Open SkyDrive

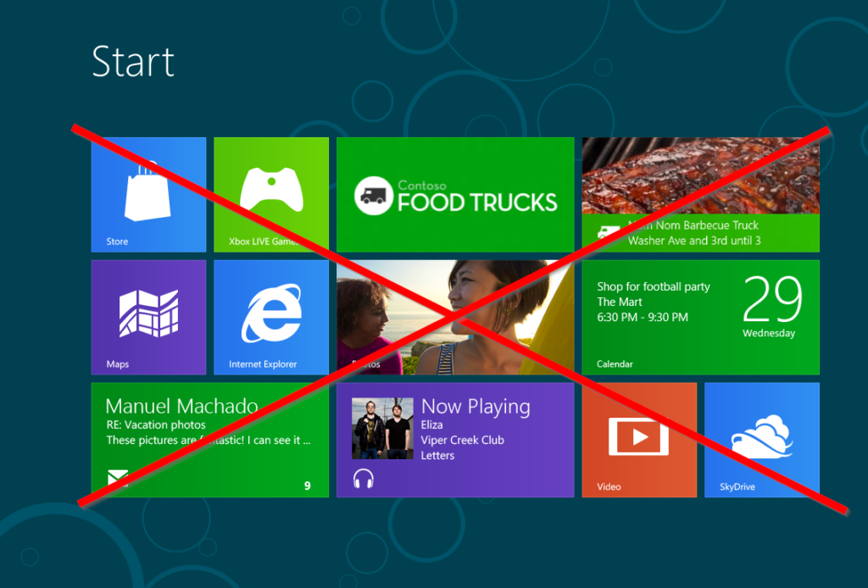pos(761,439)
